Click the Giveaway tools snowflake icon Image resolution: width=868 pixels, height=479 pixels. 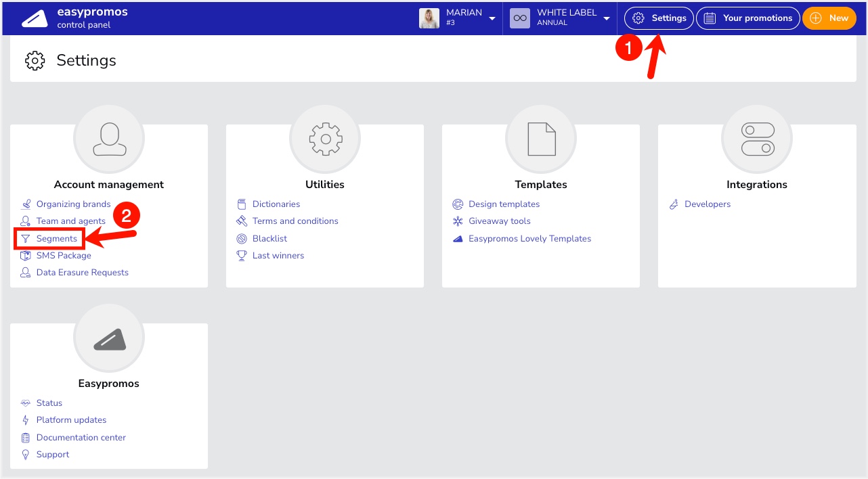[458, 221]
